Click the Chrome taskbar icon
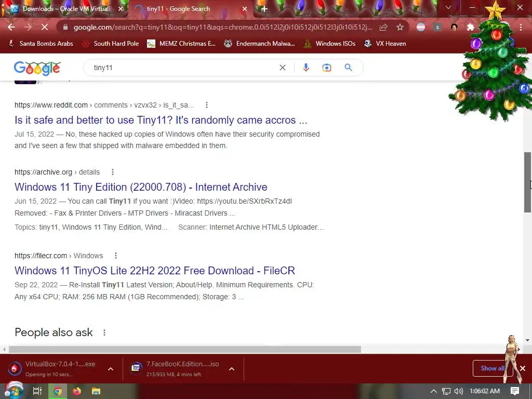The width and height of the screenshot is (532, 399). (x=58, y=391)
